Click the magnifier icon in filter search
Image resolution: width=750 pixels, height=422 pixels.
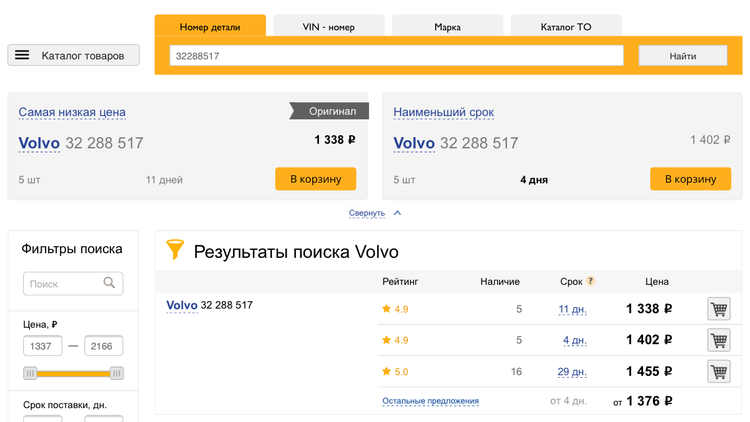(x=110, y=283)
